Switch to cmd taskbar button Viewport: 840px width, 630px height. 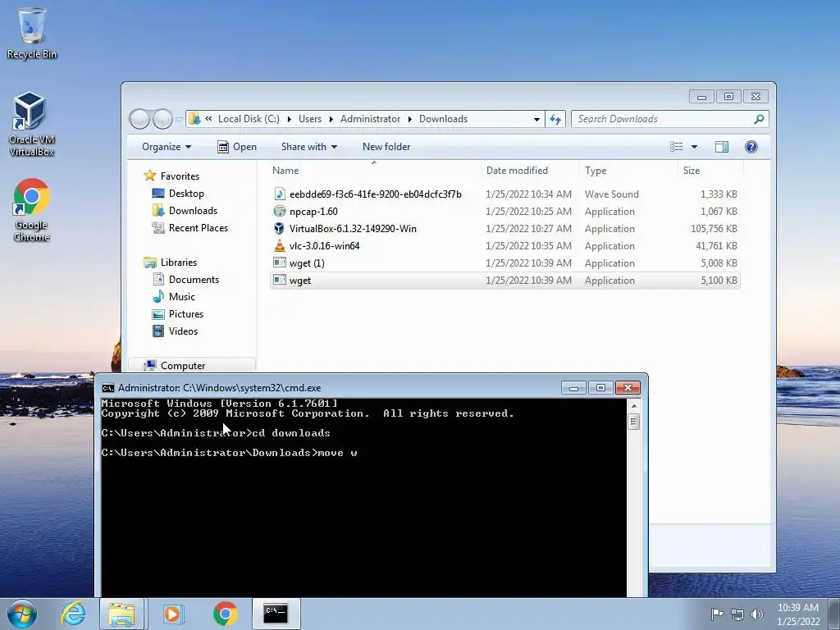pos(276,614)
